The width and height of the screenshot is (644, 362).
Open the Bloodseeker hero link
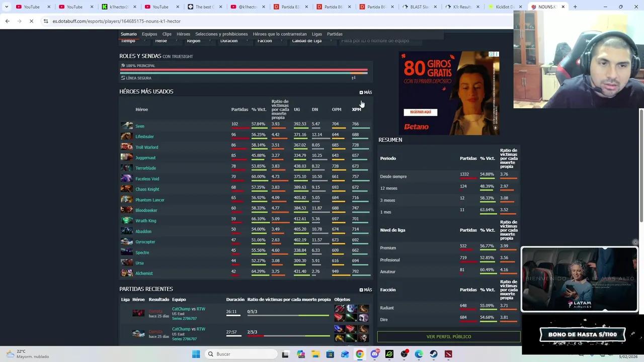146,211
